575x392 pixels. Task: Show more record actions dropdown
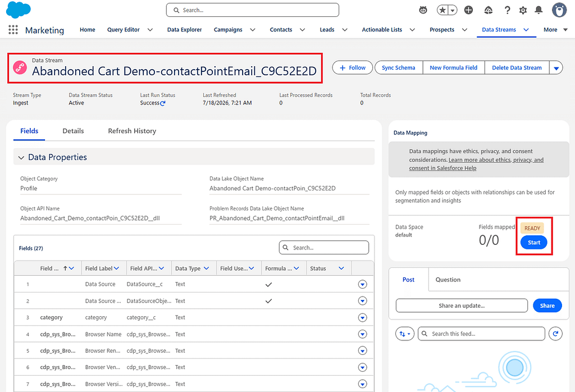pos(556,68)
